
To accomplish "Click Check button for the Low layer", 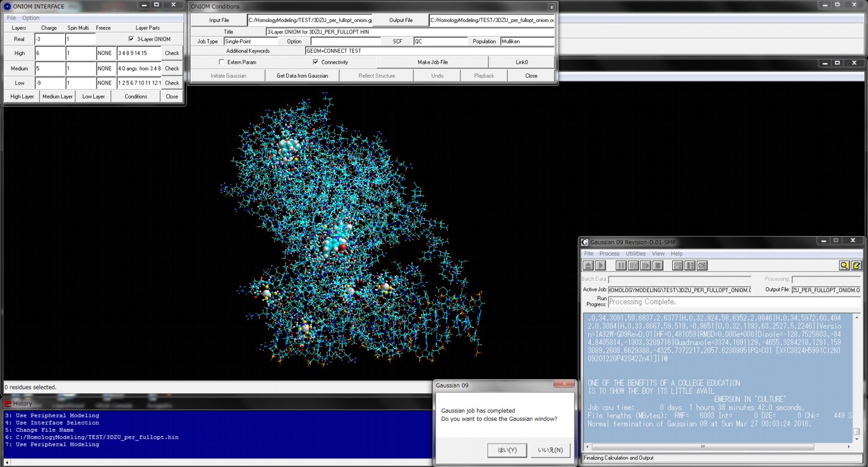I will pos(172,83).
